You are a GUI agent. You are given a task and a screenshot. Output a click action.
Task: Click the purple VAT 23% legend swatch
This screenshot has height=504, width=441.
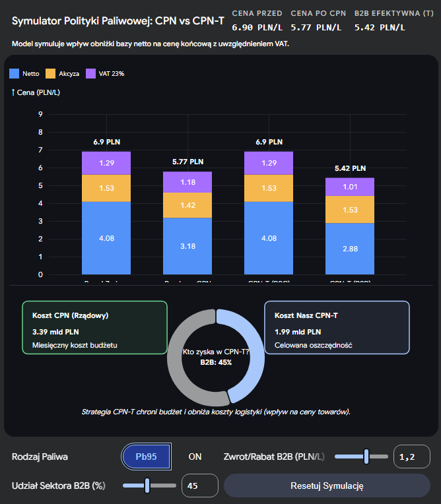coord(90,74)
